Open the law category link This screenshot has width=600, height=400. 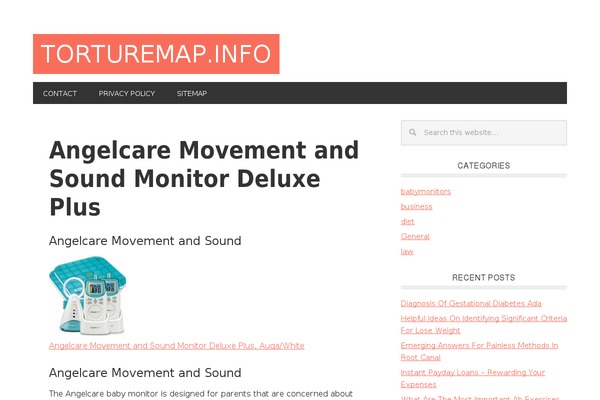point(407,251)
